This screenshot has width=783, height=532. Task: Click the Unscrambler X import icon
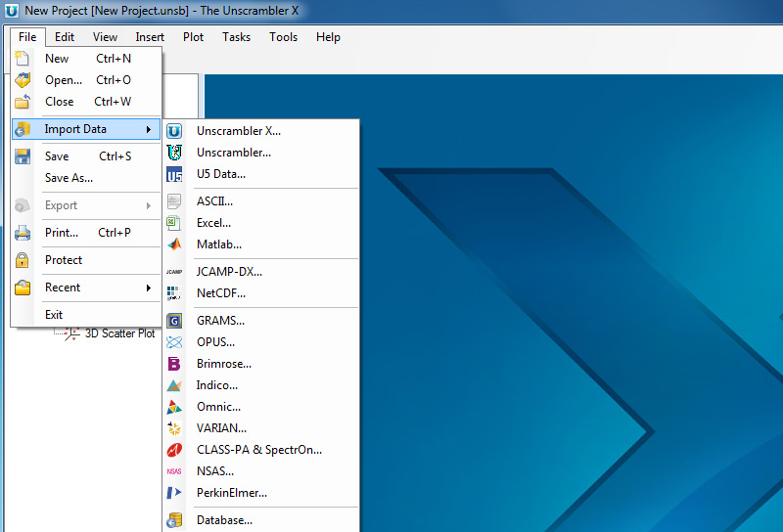coord(174,131)
